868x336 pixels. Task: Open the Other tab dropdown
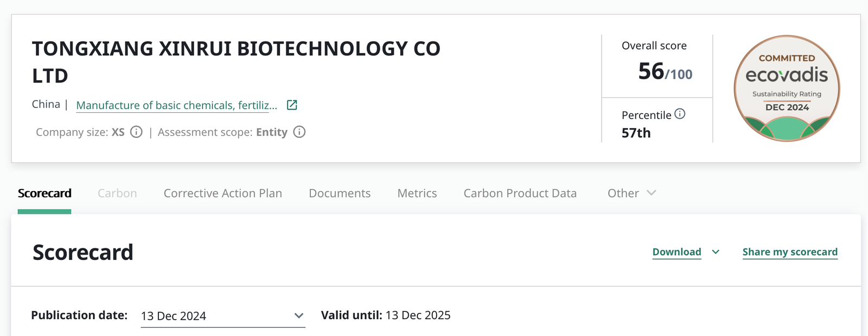click(632, 193)
